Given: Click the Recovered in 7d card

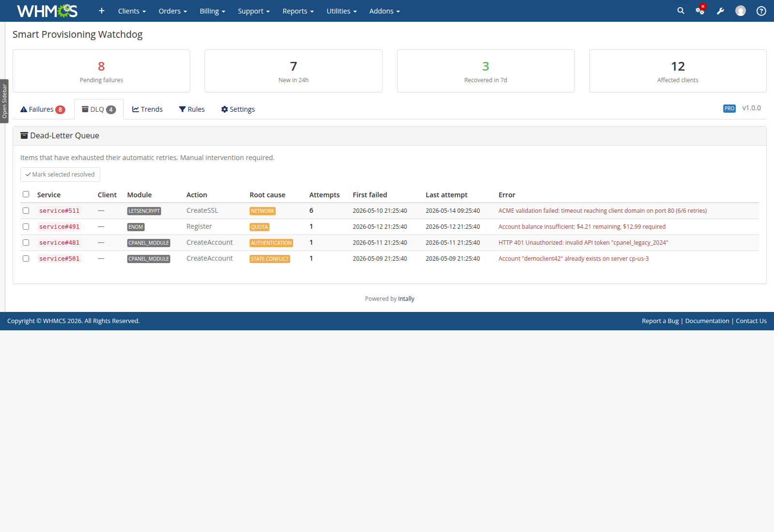Looking at the screenshot, I should [x=486, y=71].
